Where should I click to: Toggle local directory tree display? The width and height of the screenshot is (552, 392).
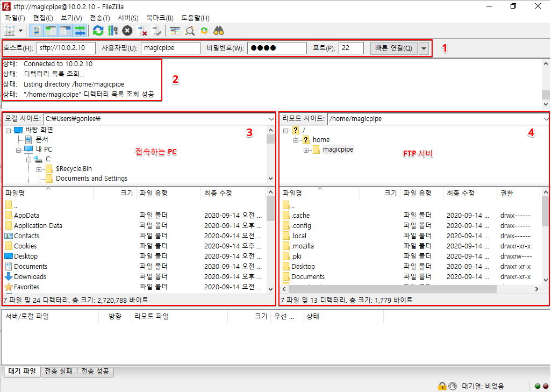[x=51, y=31]
